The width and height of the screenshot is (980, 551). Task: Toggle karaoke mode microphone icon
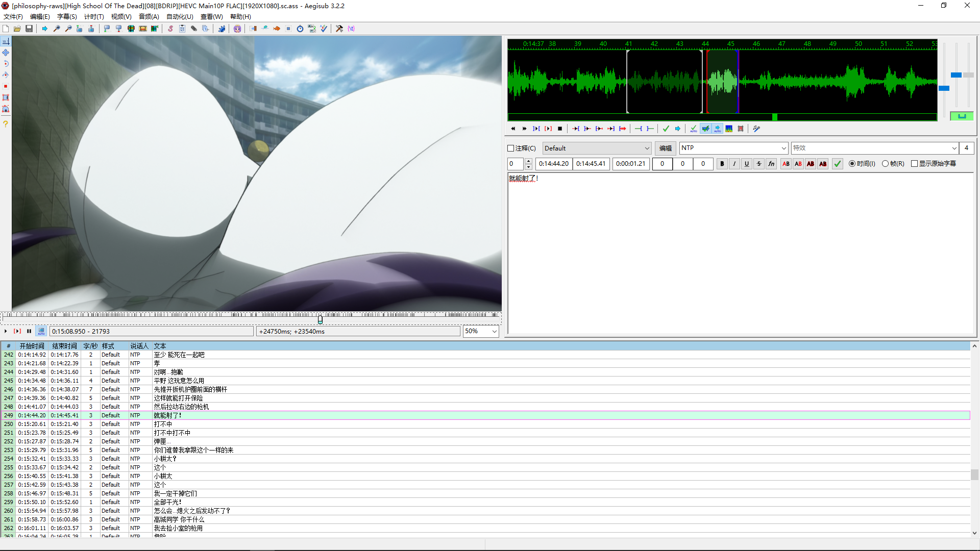pos(756,129)
